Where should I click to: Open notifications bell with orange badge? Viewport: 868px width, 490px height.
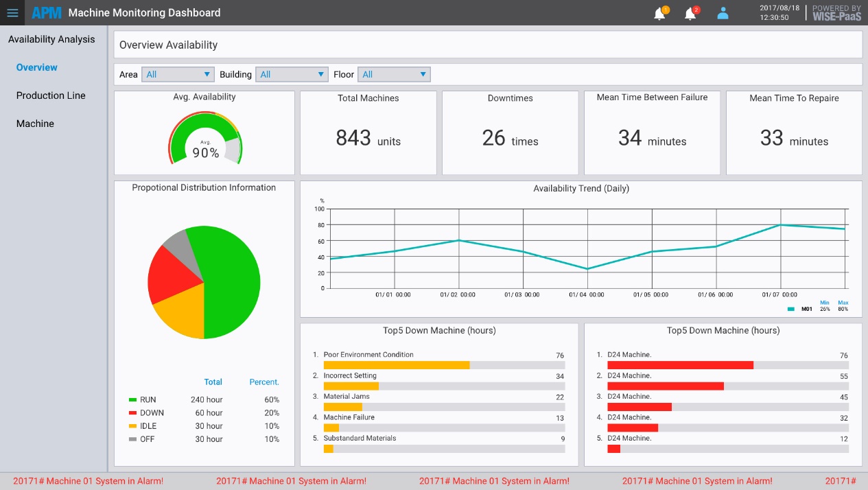660,13
